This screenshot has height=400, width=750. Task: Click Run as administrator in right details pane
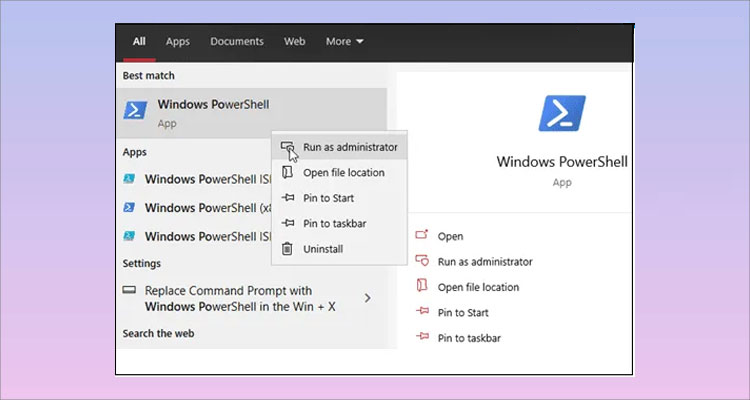[485, 262]
